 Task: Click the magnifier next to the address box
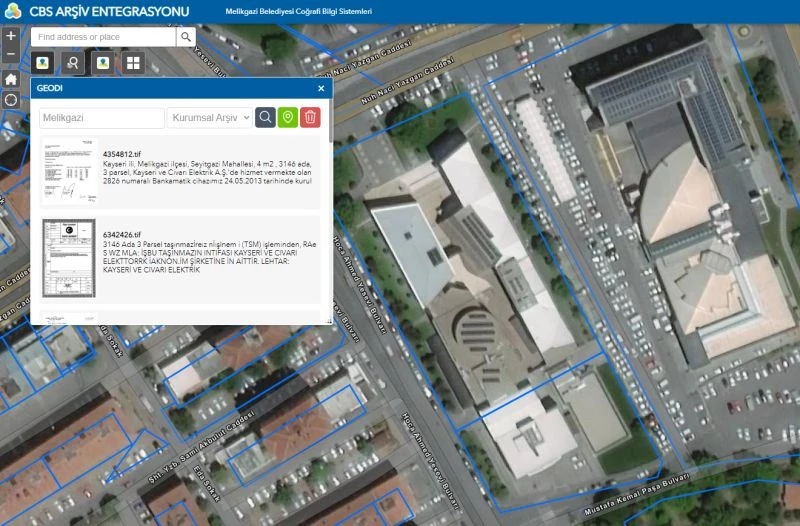coord(187,37)
